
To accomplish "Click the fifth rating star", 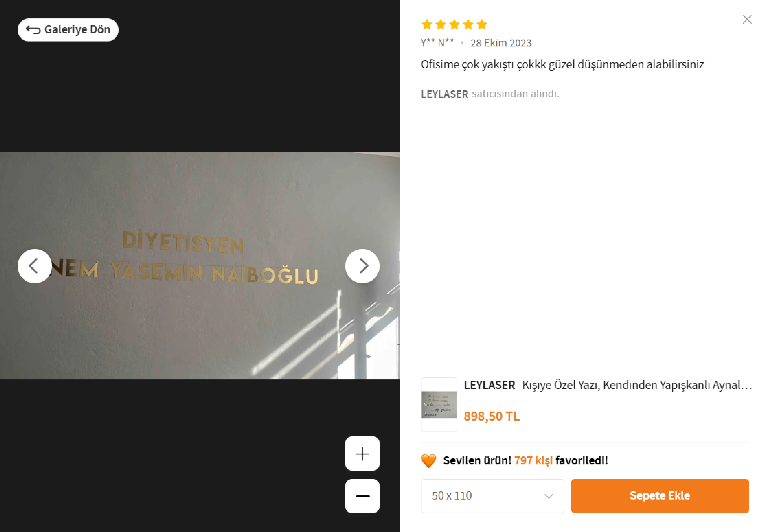I will click(482, 24).
